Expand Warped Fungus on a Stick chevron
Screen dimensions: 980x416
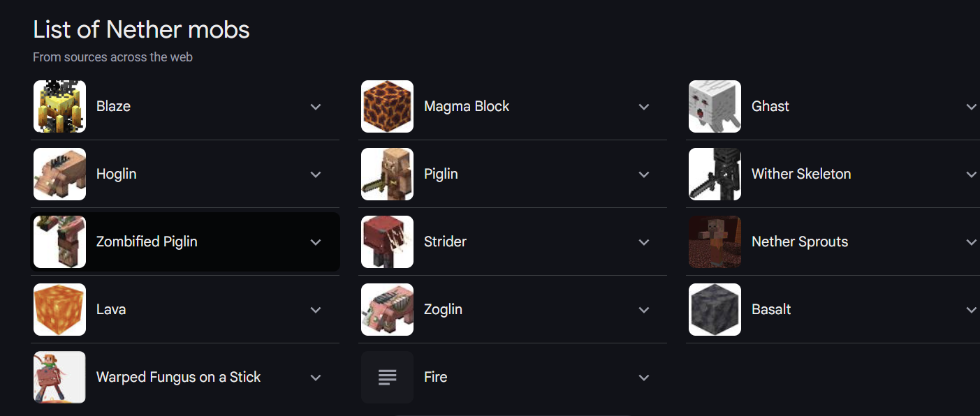(x=316, y=378)
